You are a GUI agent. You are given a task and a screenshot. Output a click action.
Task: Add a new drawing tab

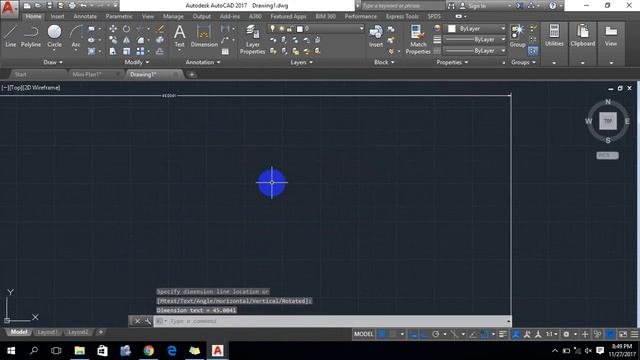point(191,74)
